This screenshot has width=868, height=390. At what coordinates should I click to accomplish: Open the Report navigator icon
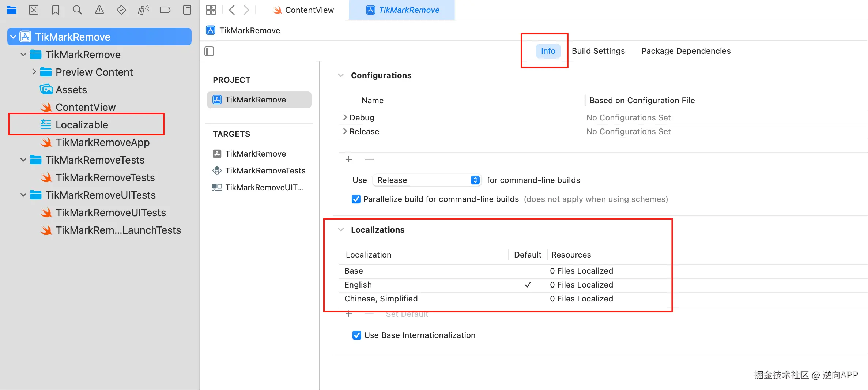(187, 10)
